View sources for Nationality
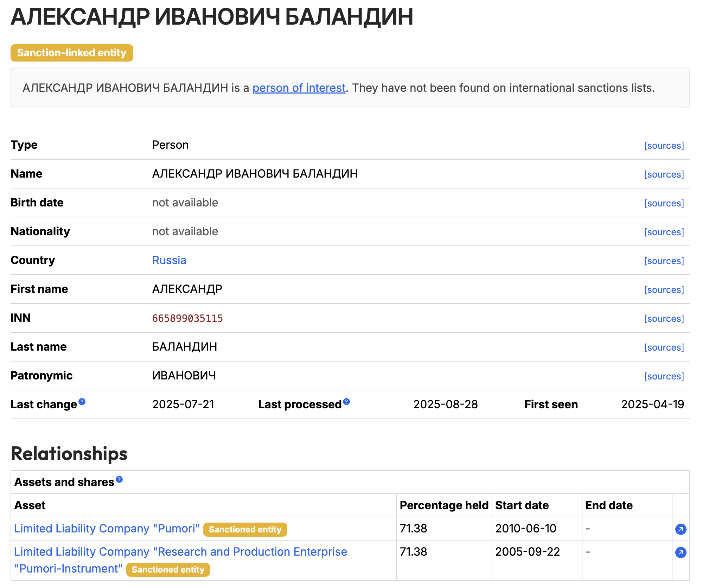The height and width of the screenshot is (588, 702). [664, 232]
